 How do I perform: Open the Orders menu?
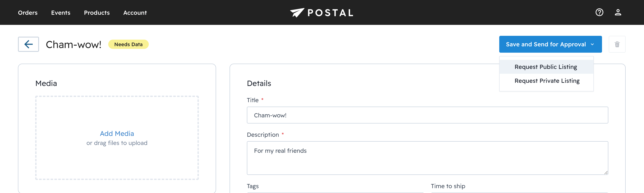28,13
